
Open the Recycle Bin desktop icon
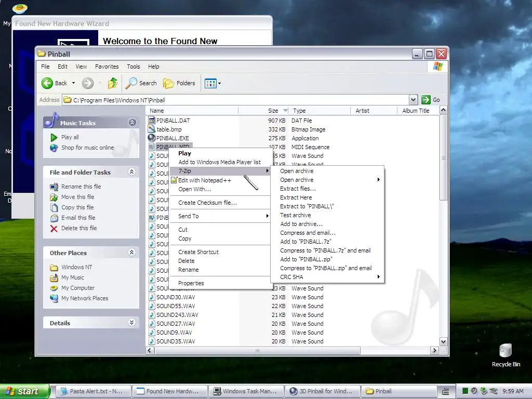click(506, 351)
